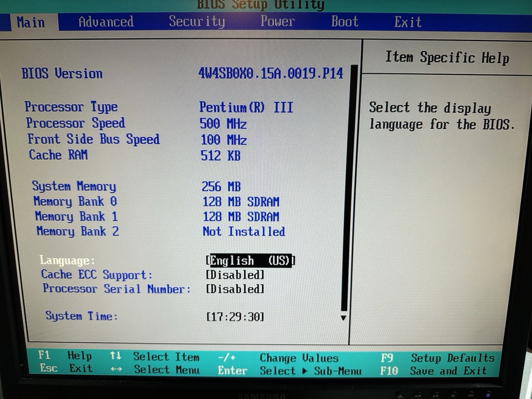Change Cache ECC Support Disabled value

tap(235, 275)
